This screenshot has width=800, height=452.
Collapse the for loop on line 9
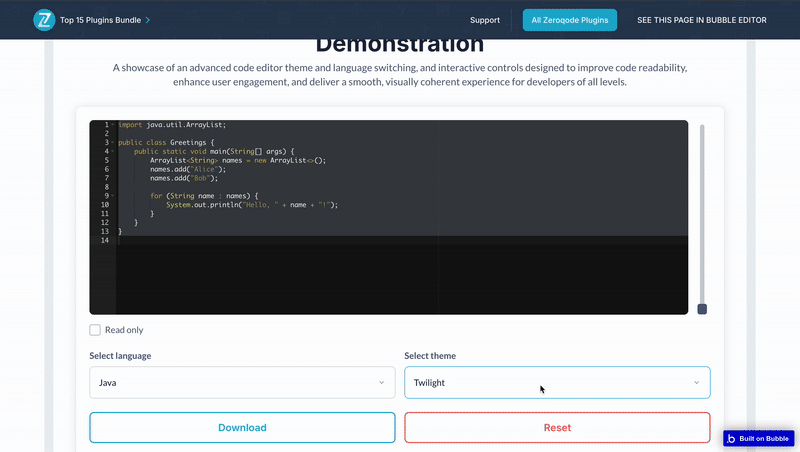click(x=113, y=196)
